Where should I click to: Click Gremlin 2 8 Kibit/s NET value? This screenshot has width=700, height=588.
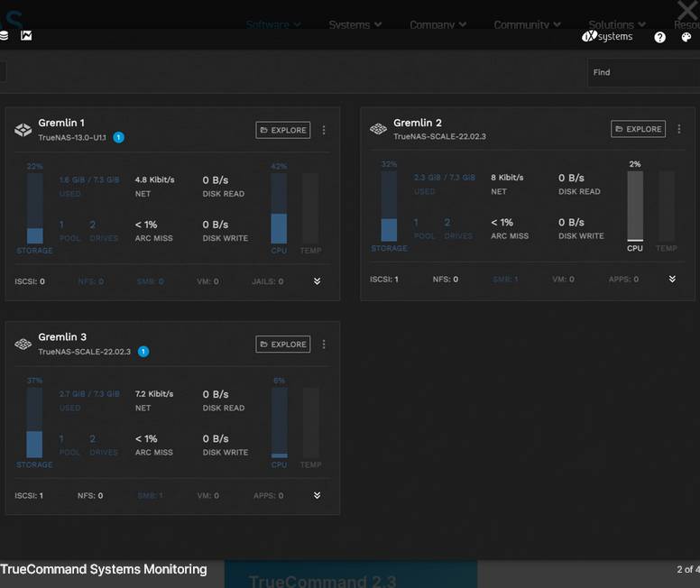[507, 178]
